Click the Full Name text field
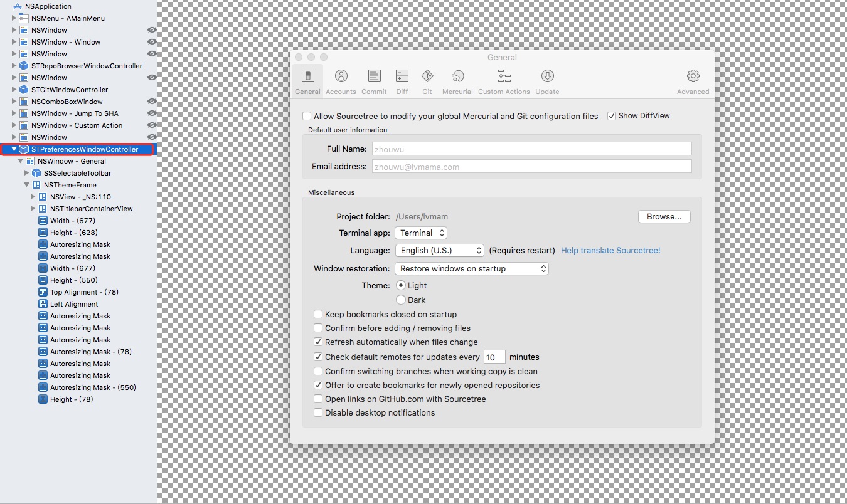Viewport: 847px width, 504px height. click(x=531, y=149)
